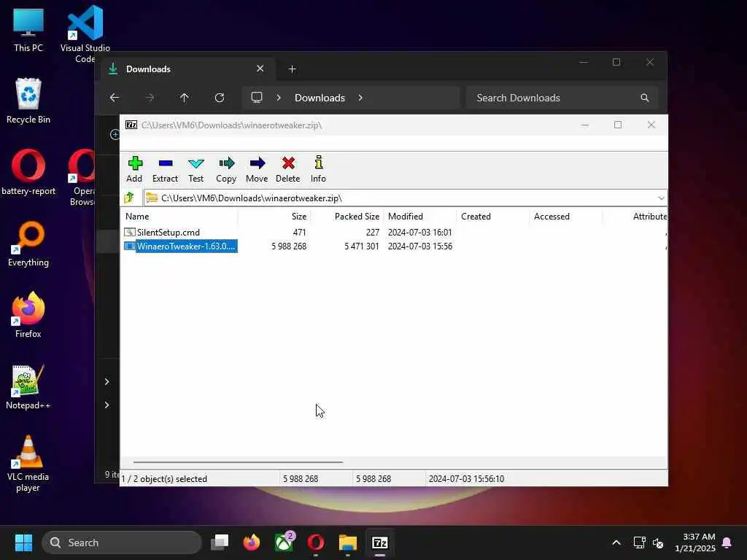The width and height of the screenshot is (747, 560).
Task: Open the Info toolbar item
Action: (x=318, y=169)
